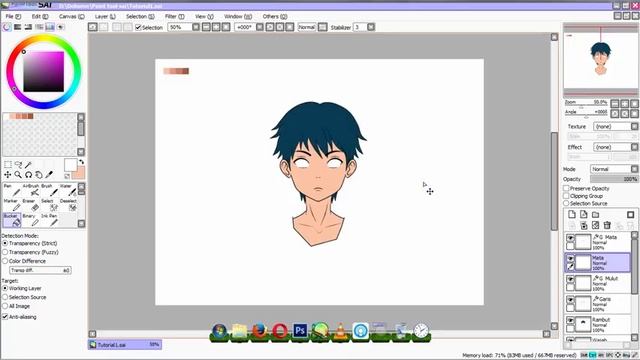The width and height of the screenshot is (640, 360).
Task: Open Firefox from the dock
Action: 259,331
